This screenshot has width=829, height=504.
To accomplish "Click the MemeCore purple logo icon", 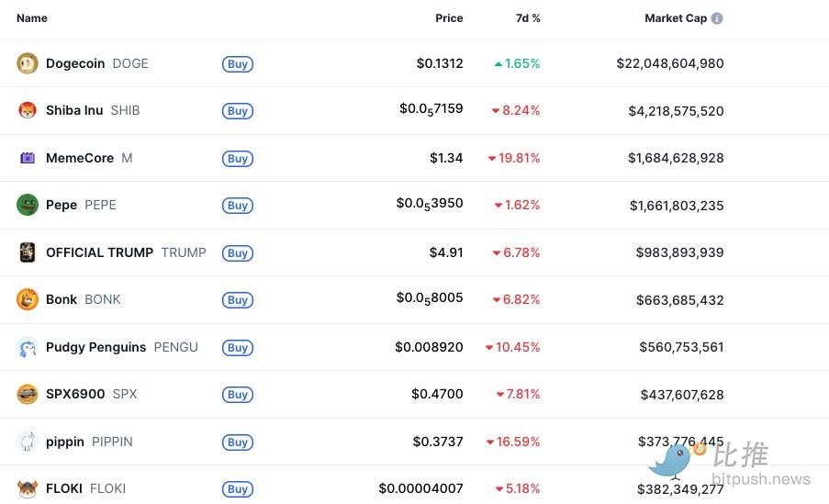I will click(x=28, y=158).
